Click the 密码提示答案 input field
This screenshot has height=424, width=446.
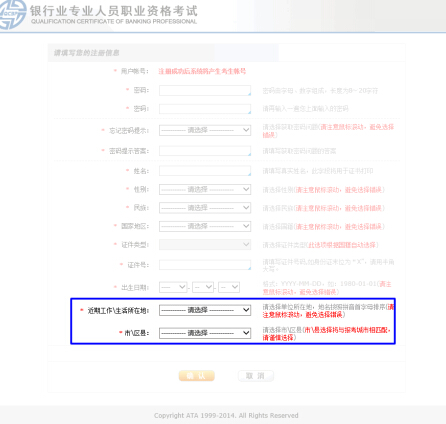205,151
